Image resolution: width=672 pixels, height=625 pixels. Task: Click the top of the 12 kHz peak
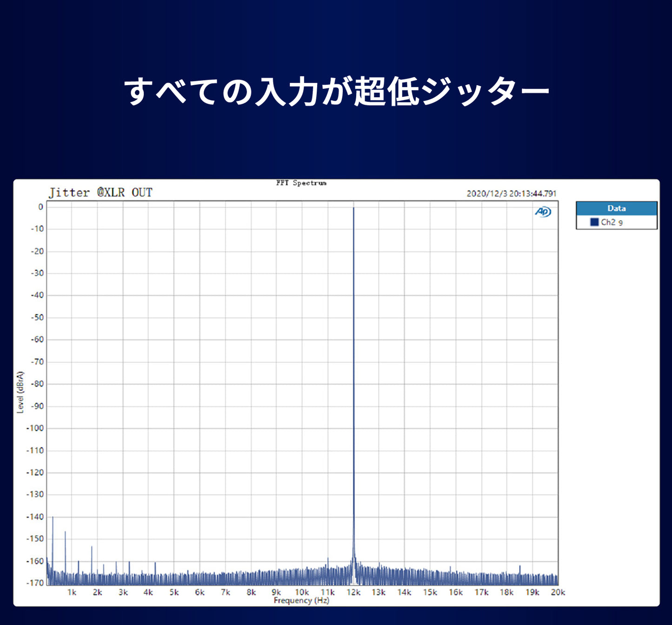point(353,208)
